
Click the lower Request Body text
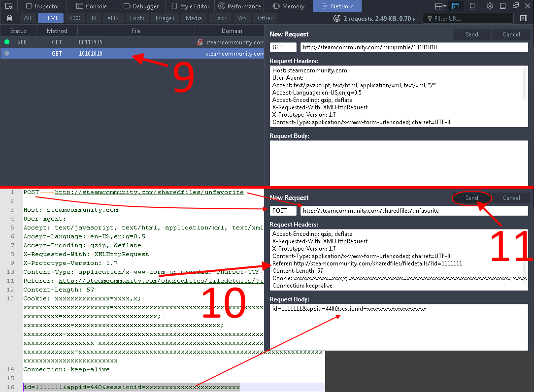(349, 309)
